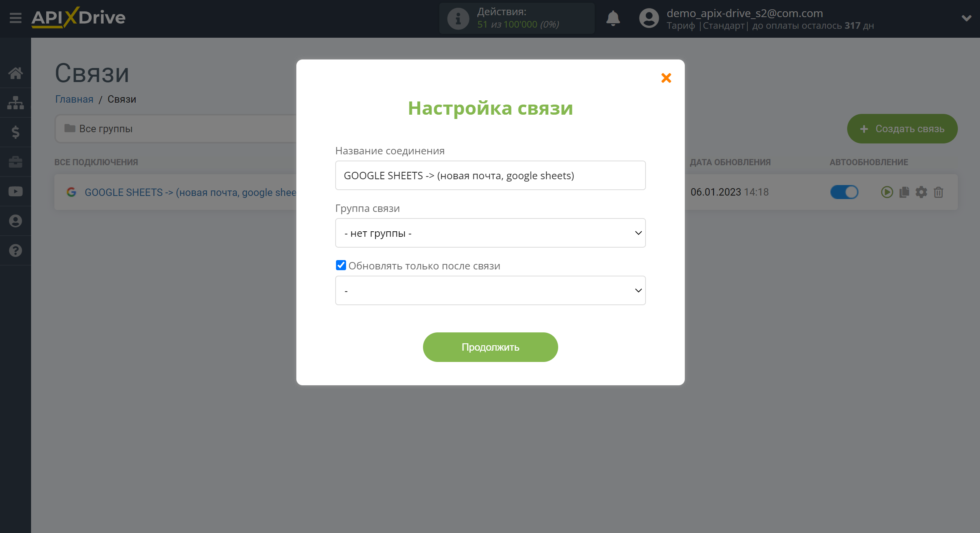Click the 'Создать связь' button
This screenshot has width=980, height=533.
click(902, 129)
